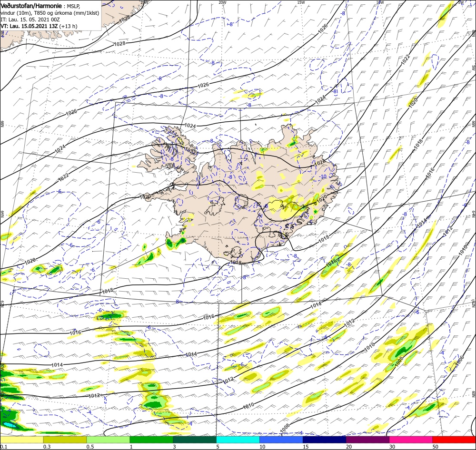Image resolution: width=476 pixels, height=450 pixels.
Task: Select the dark green 3 mm legend segment
Action: click(195, 440)
